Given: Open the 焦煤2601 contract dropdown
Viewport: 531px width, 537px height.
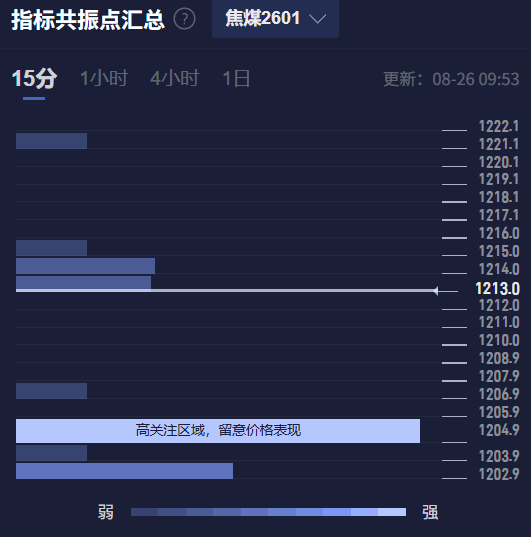Looking at the screenshot, I should pyautogui.click(x=275, y=18).
